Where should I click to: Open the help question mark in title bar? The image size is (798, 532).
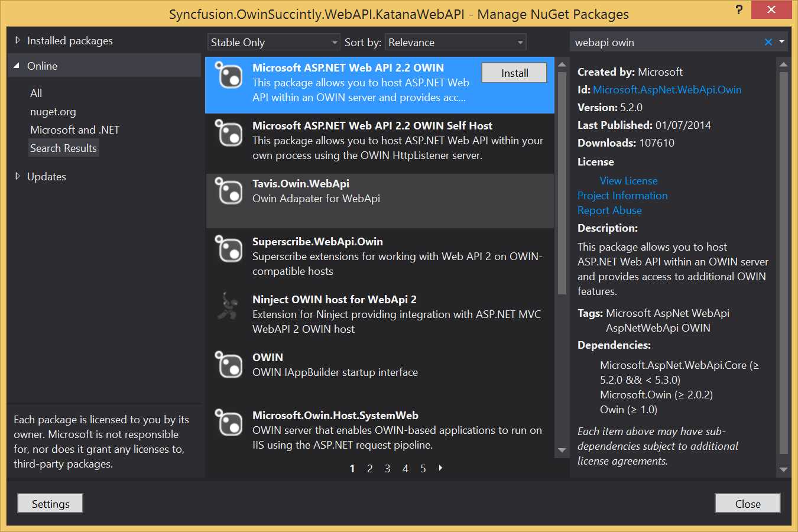click(x=739, y=9)
